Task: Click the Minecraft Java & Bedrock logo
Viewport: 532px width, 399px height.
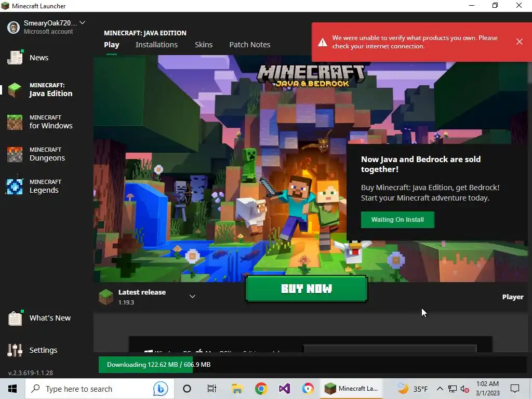Action: click(x=311, y=76)
